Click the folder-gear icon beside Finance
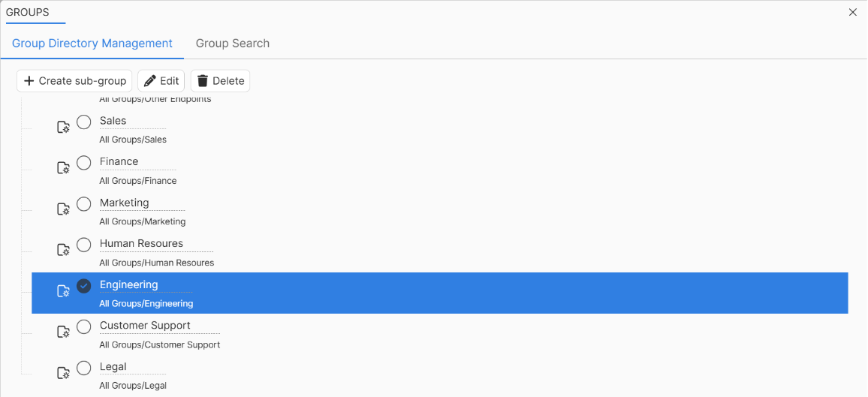Viewport: 868px width, 397px height. click(64, 168)
